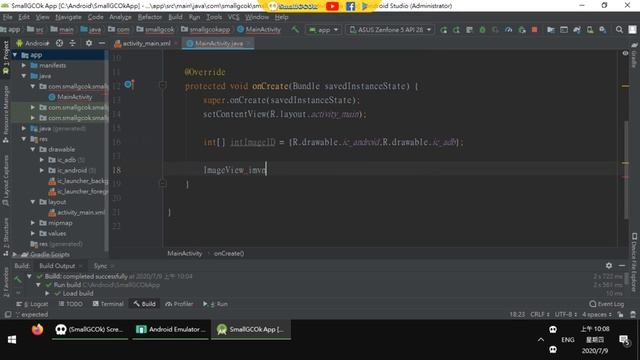
Task: Hide the Build panel with minus icon
Action: pos(622,266)
